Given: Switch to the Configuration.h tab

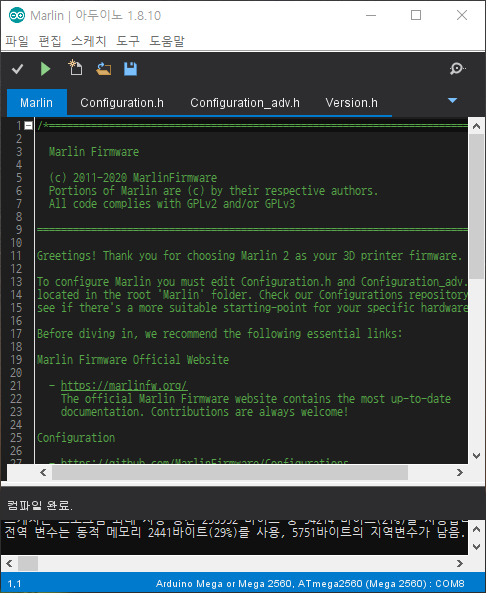Looking at the screenshot, I should coord(122,103).
